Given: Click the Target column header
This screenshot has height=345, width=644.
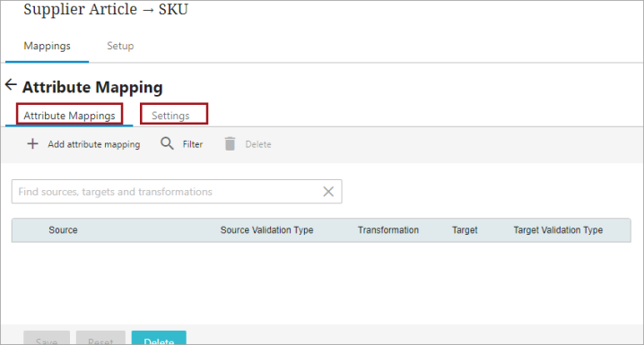Looking at the screenshot, I should pos(465,230).
